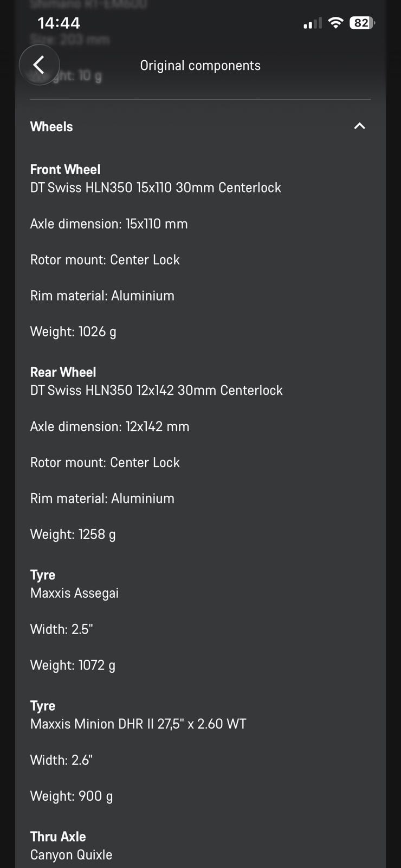Tap DT Swiss HLN350 15x110 front wheel name
Screen dimensions: 401x868
coord(156,188)
